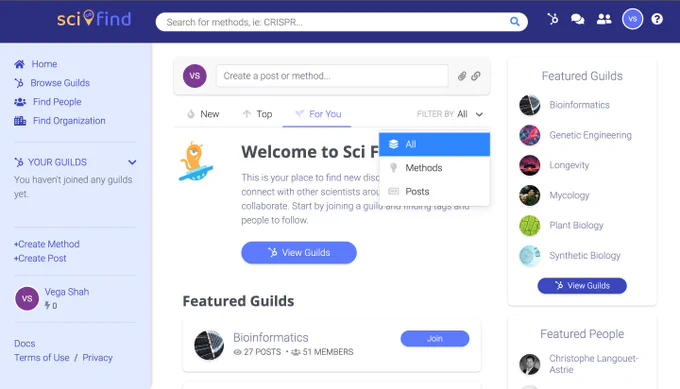Select All in filter dropdown

pyautogui.click(x=435, y=144)
